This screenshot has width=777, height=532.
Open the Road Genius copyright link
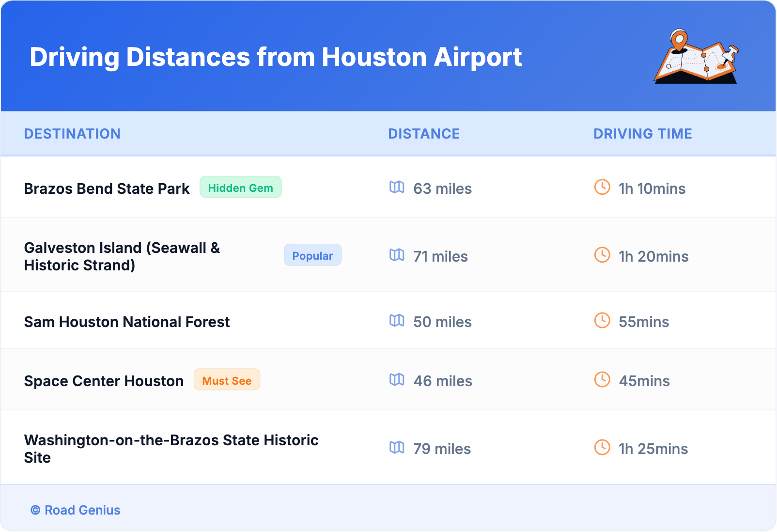76,510
